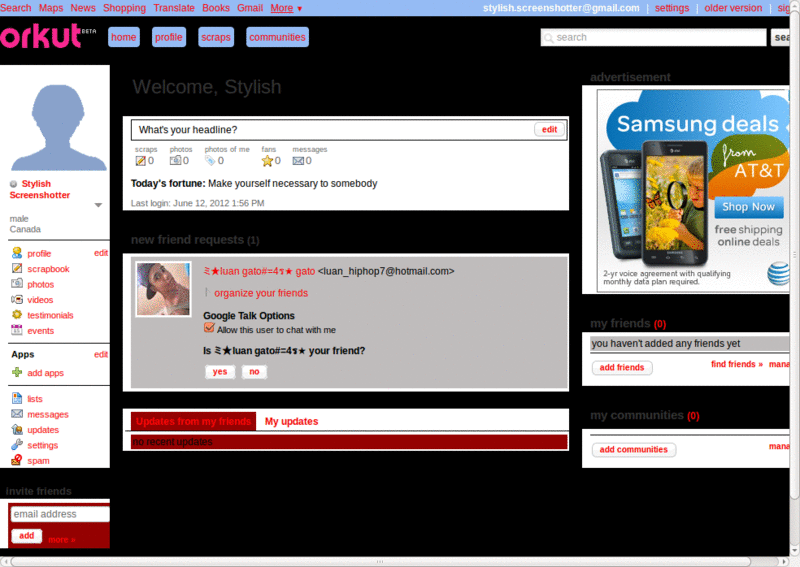
Task: Click the updates icon in sidebar
Action: click(17, 429)
